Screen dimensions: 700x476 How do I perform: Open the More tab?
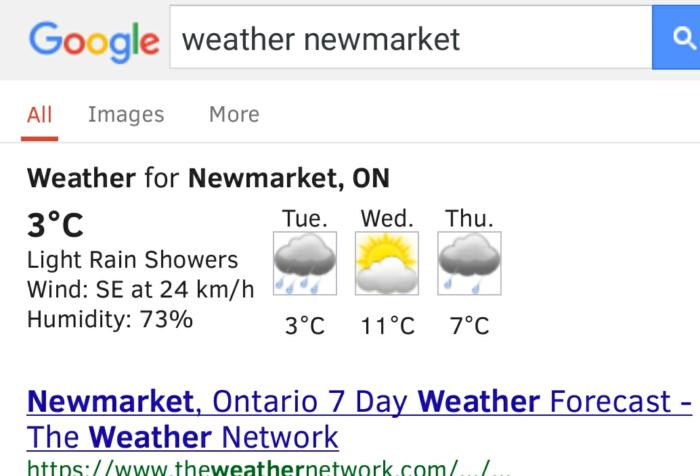click(234, 114)
